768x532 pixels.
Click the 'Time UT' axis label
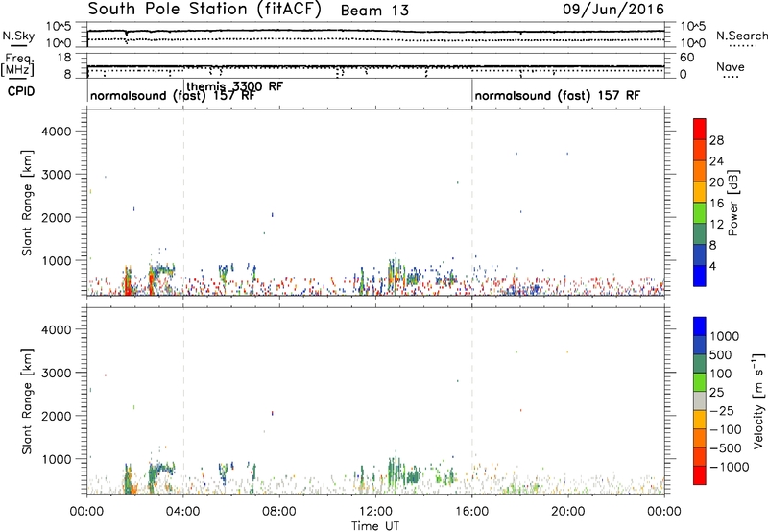(x=375, y=525)
